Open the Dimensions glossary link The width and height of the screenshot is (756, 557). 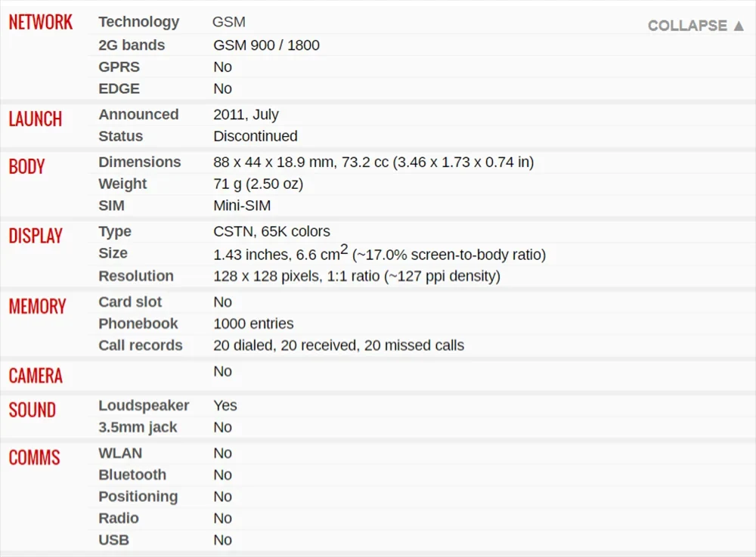point(140,162)
